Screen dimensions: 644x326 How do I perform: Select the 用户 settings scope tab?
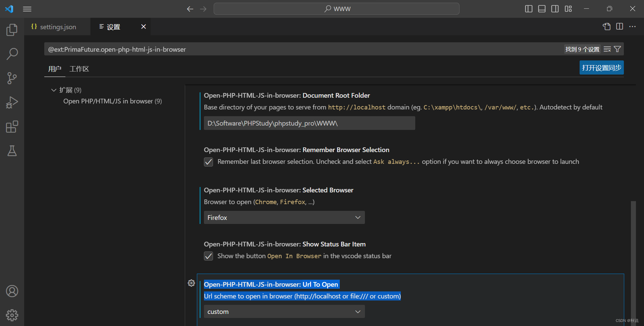[55, 69]
